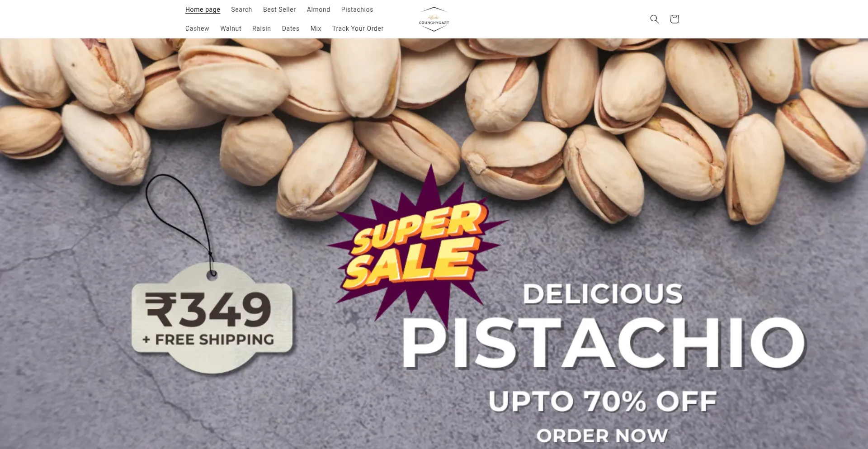The height and width of the screenshot is (449, 868).
Task: Click the CrunchyCart logo
Action: (x=434, y=19)
